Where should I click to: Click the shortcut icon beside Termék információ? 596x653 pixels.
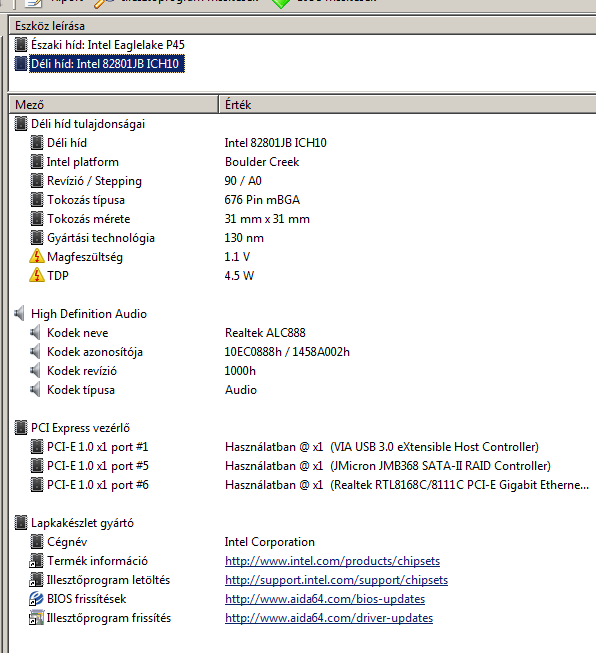coord(36,561)
